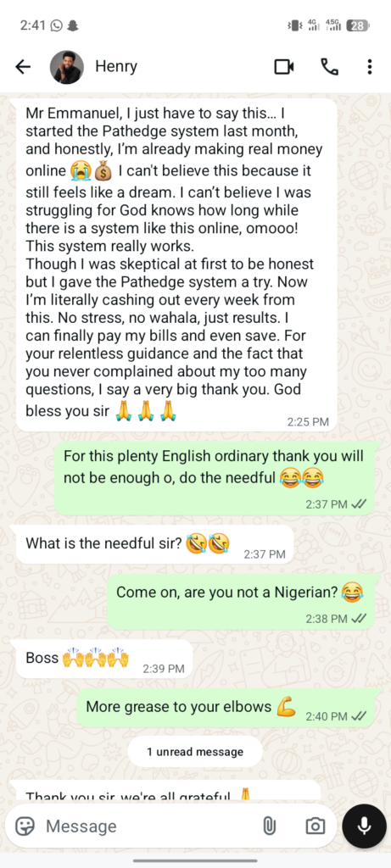Tap the back arrow to leave chat
Viewport: 391px width, 868px height.
23,67
